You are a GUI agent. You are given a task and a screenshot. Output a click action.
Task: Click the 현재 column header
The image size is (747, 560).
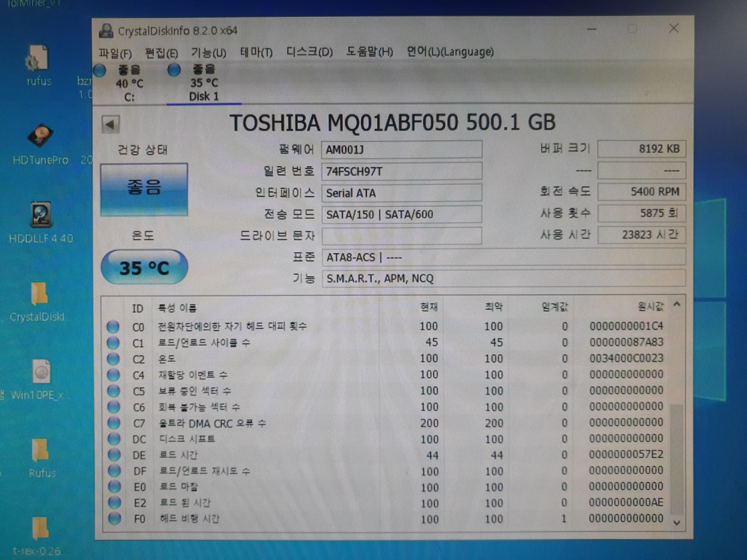click(429, 307)
